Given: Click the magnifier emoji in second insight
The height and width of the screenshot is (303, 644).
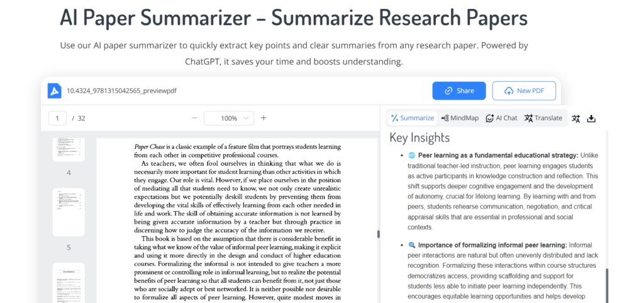Looking at the screenshot, I should [x=412, y=246].
